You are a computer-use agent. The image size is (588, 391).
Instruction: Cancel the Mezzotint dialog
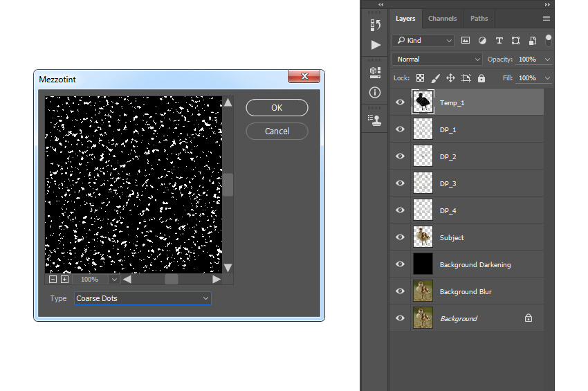pos(277,131)
